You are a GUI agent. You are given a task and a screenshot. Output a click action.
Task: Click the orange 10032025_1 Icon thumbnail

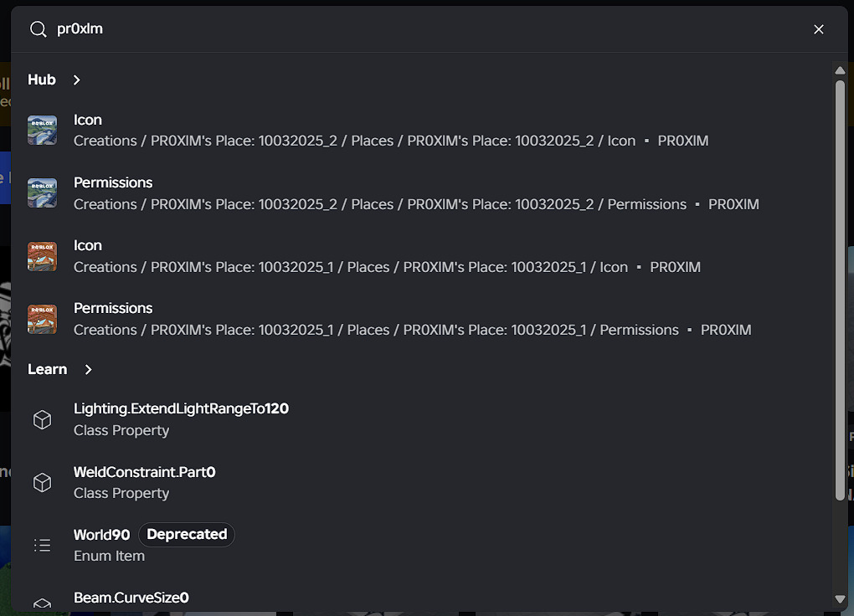[x=43, y=256]
